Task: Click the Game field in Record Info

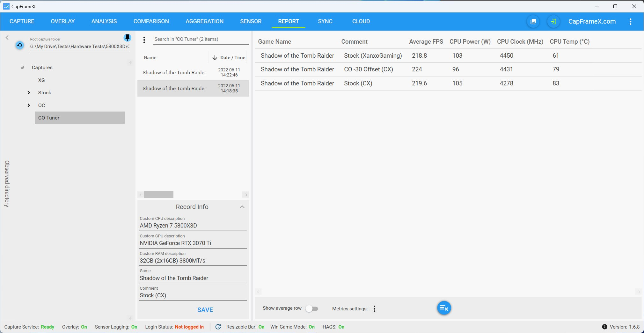Action: coord(193,278)
